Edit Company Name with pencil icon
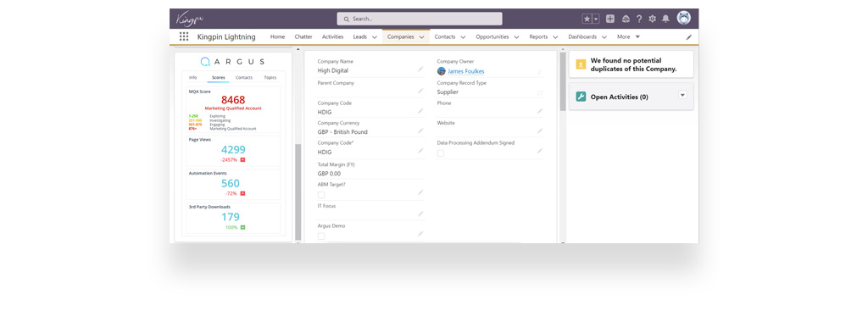Viewport: 868px width, 311px height. [x=420, y=69]
